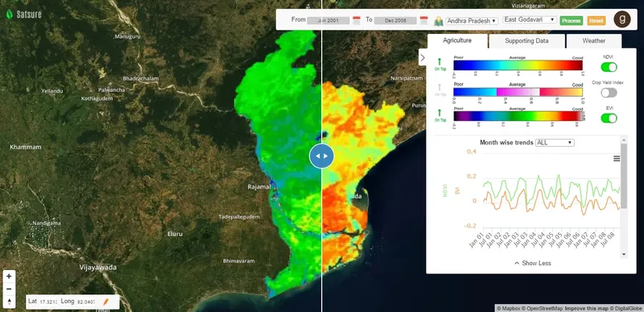This screenshot has height=312, width=644.
Task: Click the Long coordinate input field
Action: pos(86,302)
